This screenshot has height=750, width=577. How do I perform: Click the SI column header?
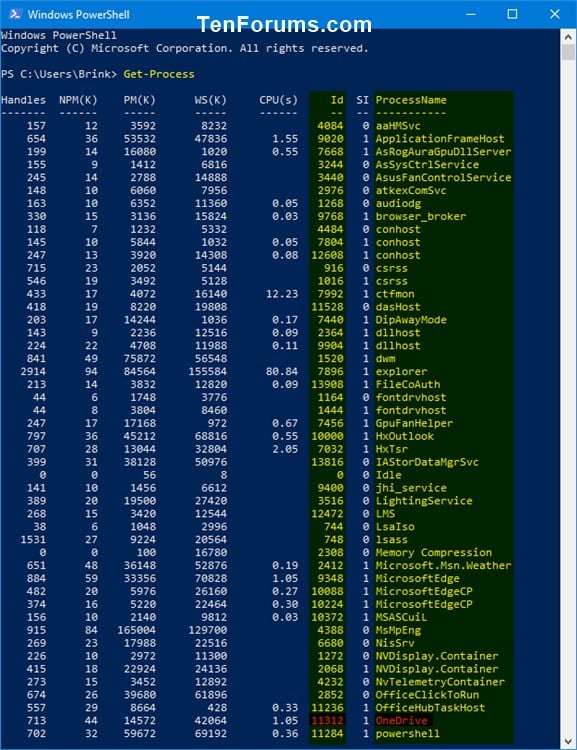[362, 100]
